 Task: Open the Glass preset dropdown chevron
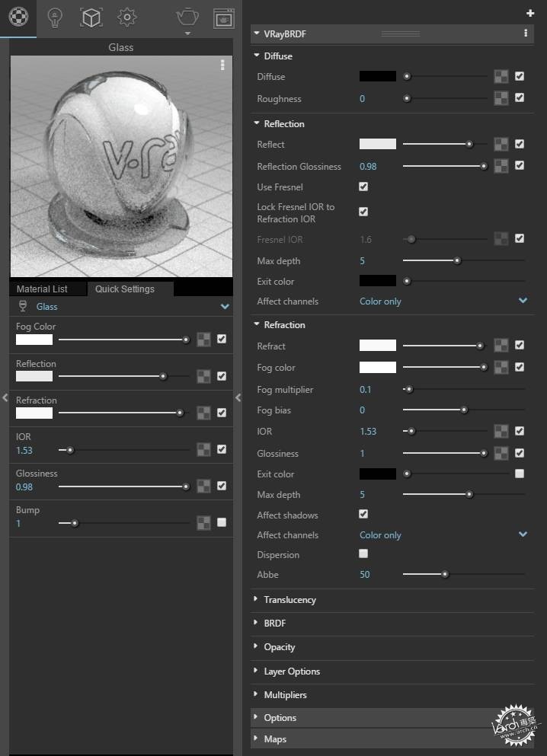[x=225, y=307]
